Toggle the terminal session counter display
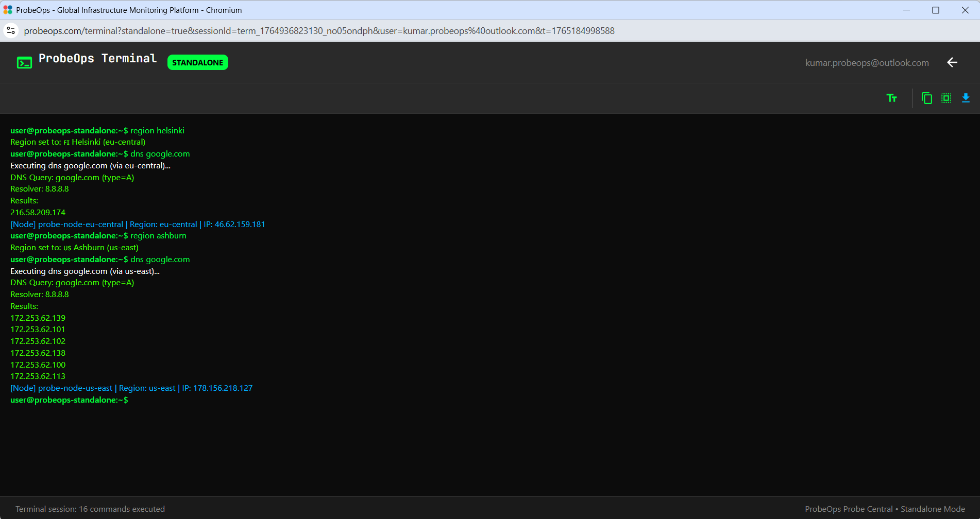The image size is (980, 519). coord(90,509)
